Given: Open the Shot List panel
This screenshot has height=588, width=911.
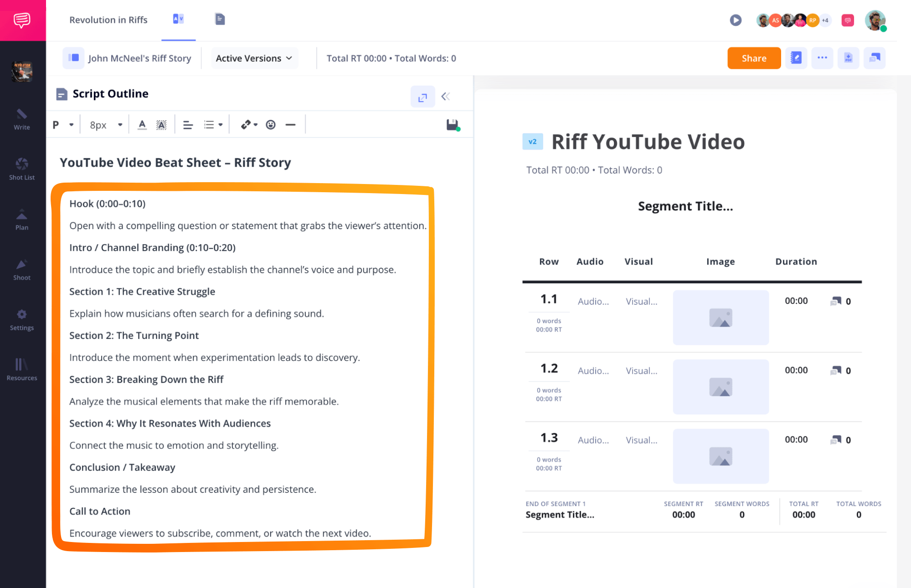Looking at the screenshot, I should click(21, 169).
